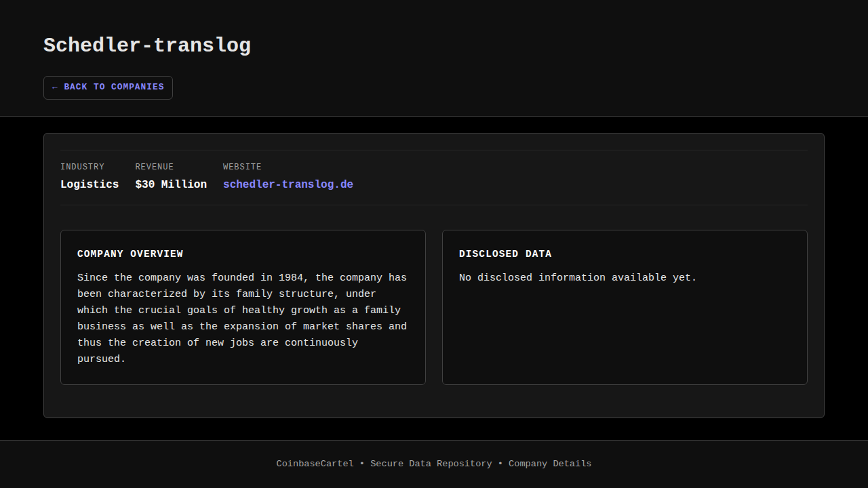Click the left arrow in Back button
Viewport: 868px width, 488px height.
[x=54, y=87]
